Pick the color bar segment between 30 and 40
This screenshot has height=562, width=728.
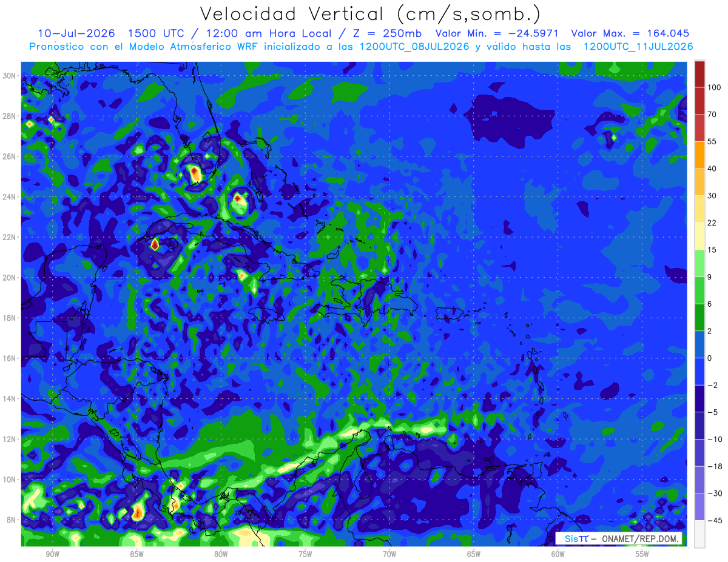click(x=699, y=182)
